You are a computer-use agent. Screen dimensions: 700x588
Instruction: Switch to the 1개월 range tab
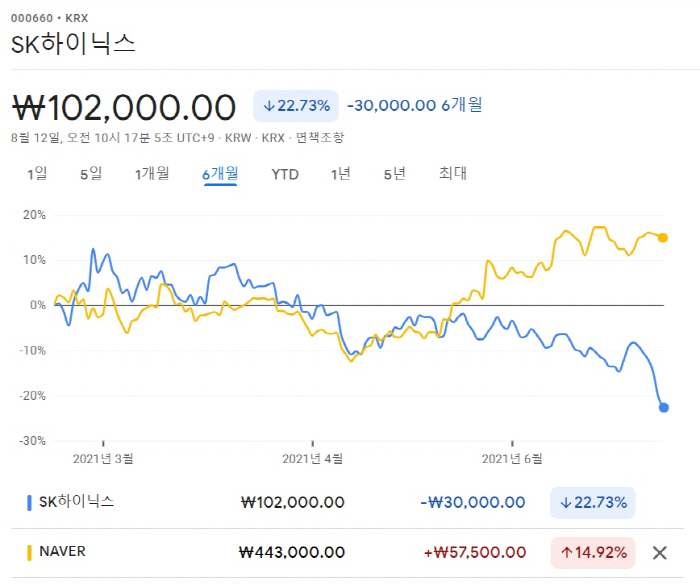(x=152, y=173)
